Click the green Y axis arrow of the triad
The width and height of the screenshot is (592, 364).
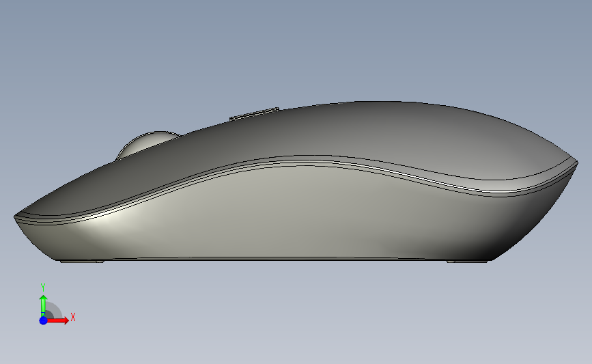click(x=44, y=306)
